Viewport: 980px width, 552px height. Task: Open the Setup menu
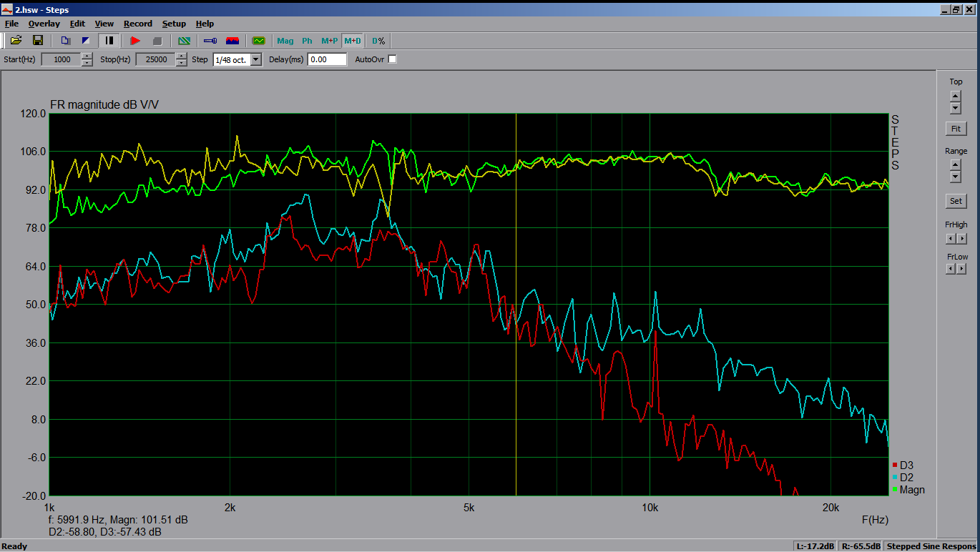(x=174, y=24)
